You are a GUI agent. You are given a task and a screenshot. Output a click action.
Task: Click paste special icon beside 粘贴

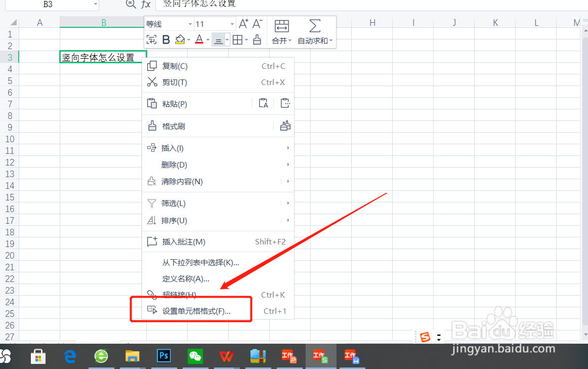point(285,103)
